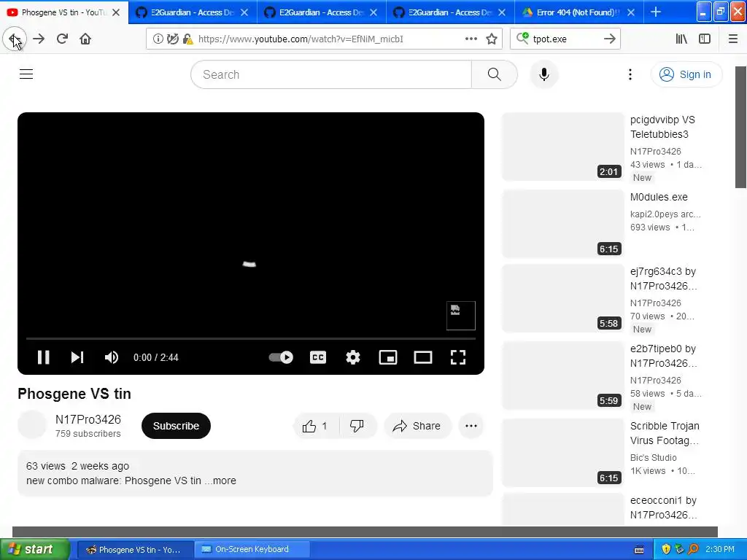Toggle the Firefox sidebar view
747x560 pixels.
pyautogui.click(x=705, y=39)
